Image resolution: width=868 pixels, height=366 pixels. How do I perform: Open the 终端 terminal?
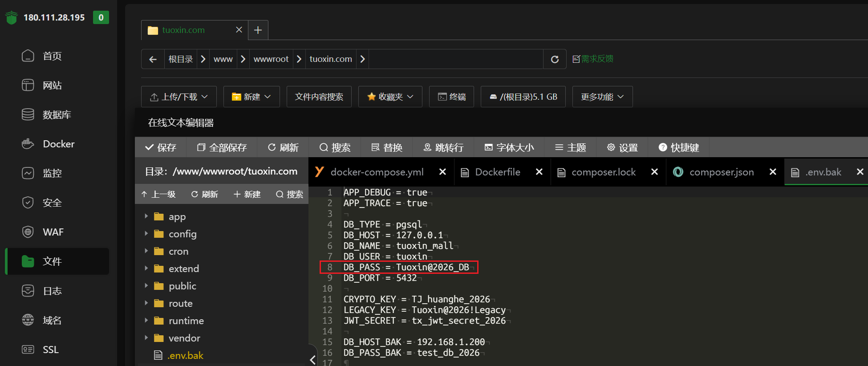coord(452,97)
